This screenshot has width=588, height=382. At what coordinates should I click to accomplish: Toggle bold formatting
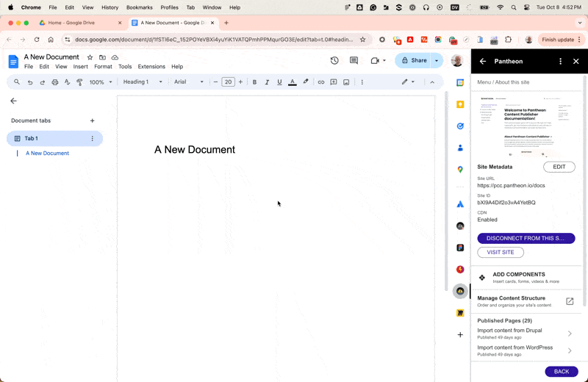click(254, 82)
